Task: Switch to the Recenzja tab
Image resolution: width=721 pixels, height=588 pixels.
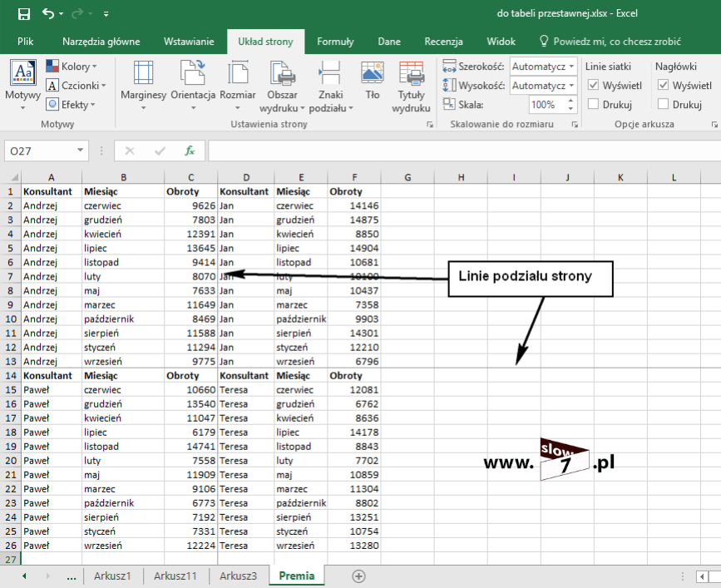Action: point(443,42)
